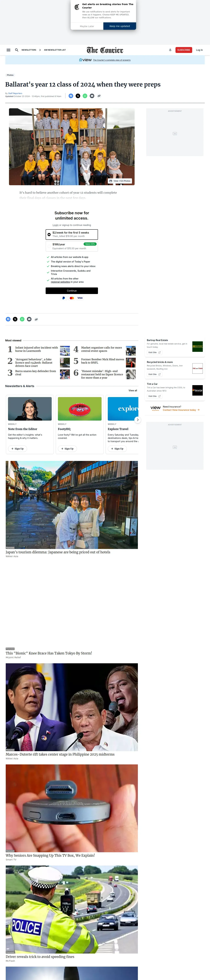Open Driver reveals trick speeding fines ad
Image resolution: width=210 pixels, height=980 pixels.
tap(40, 957)
